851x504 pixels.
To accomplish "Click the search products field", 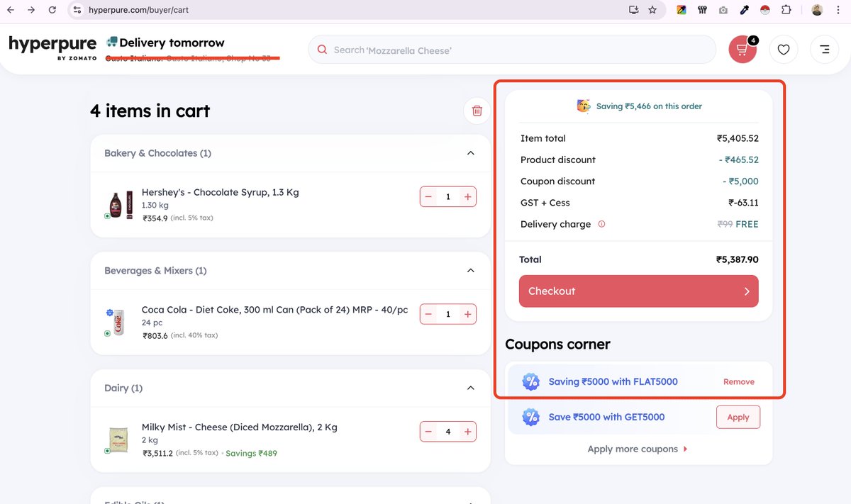I will [x=512, y=50].
